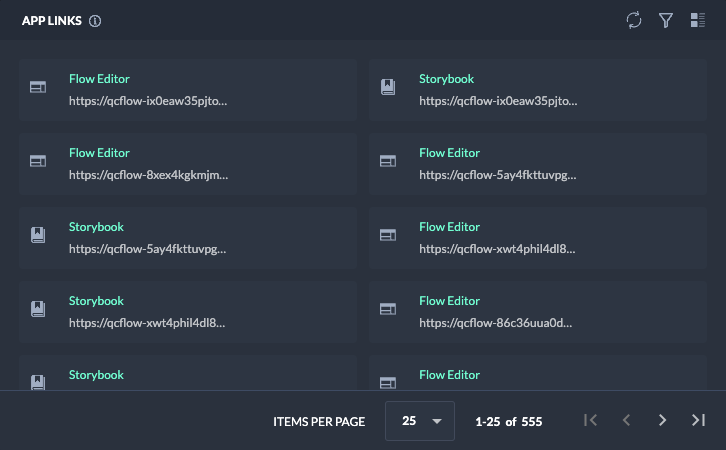Open the top-right Storybook link
The image size is (726, 450).
point(446,79)
